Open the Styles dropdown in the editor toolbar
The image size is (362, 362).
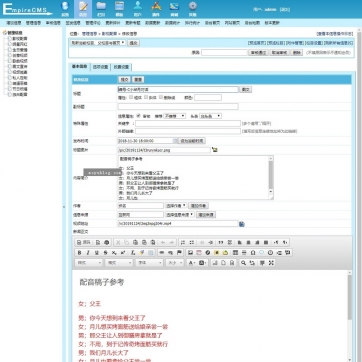(x=89, y=263)
